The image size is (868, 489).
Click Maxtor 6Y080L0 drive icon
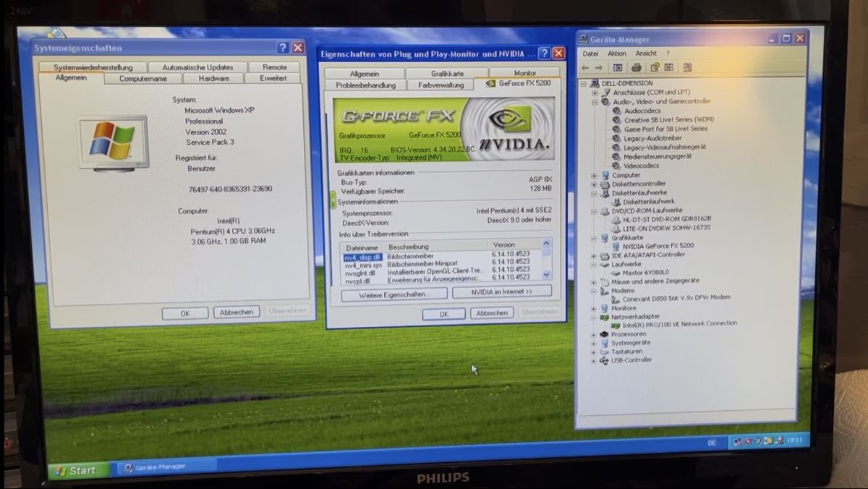tap(616, 273)
